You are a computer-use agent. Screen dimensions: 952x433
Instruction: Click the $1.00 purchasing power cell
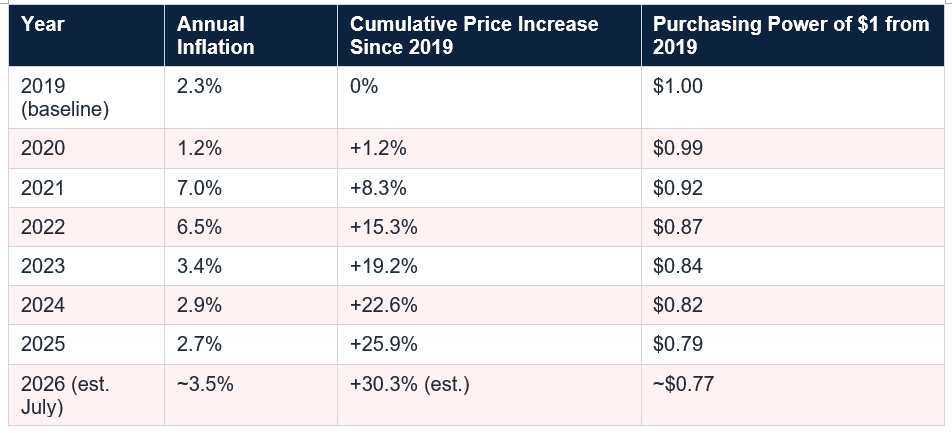(792, 97)
